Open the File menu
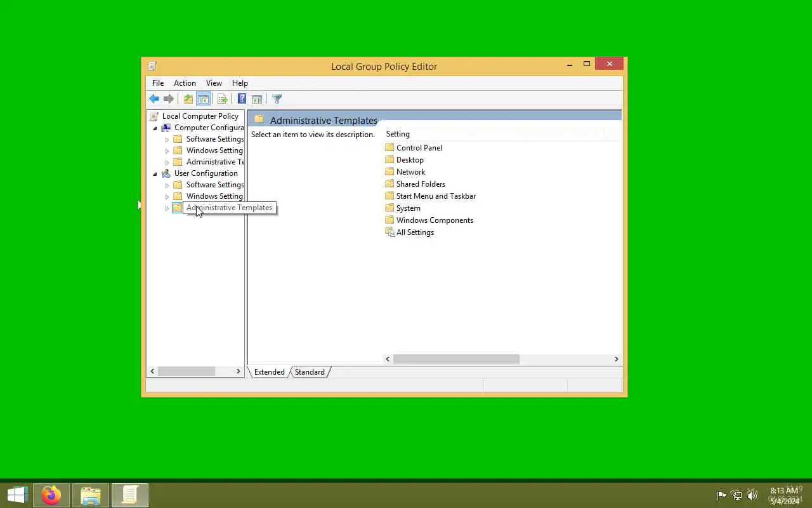812x508 pixels. (158, 83)
